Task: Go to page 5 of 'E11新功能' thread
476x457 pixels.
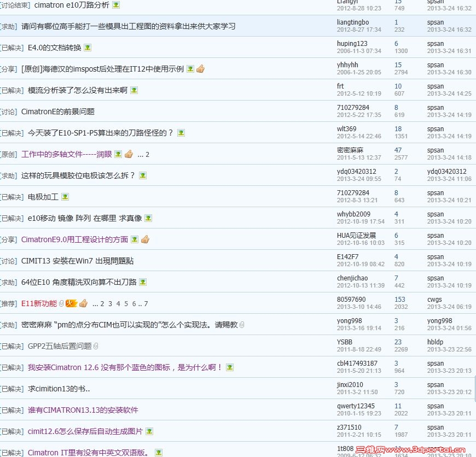Action: pyautogui.click(x=126, y=304)
